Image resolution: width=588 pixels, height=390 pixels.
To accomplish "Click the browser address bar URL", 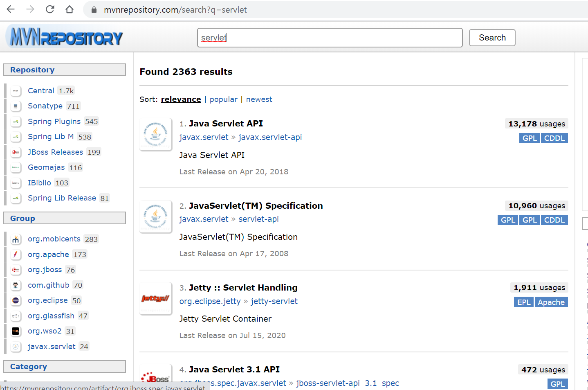I will (x=175, y=10).
